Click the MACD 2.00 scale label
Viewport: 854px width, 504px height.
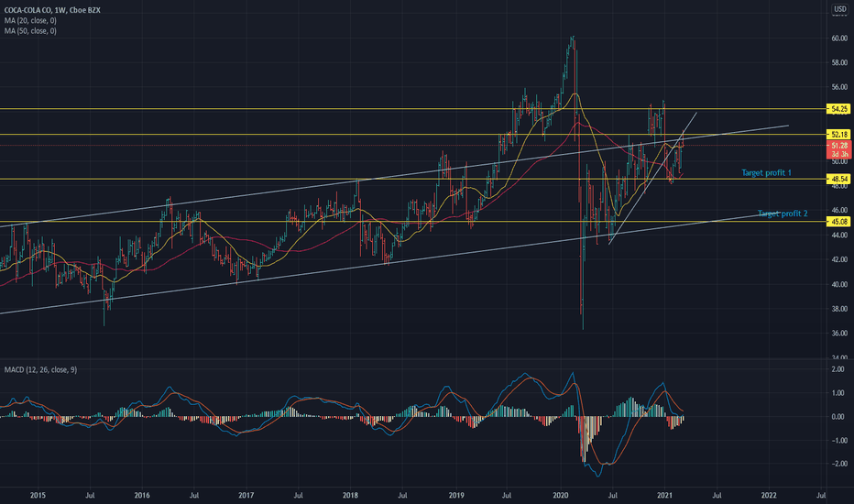point(838,369)
